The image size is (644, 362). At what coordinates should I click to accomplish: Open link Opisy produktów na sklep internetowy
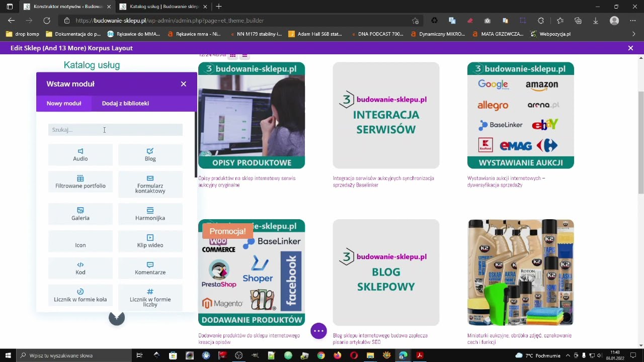pos(247,182)
